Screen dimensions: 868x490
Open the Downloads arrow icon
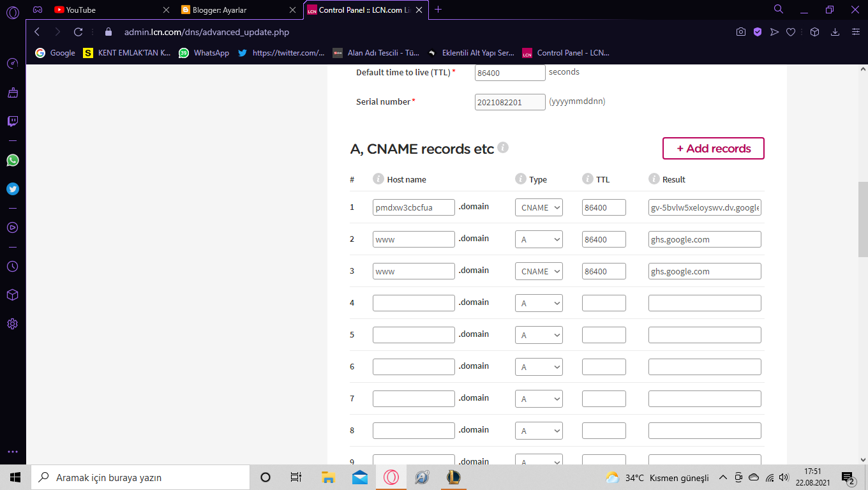835,31
